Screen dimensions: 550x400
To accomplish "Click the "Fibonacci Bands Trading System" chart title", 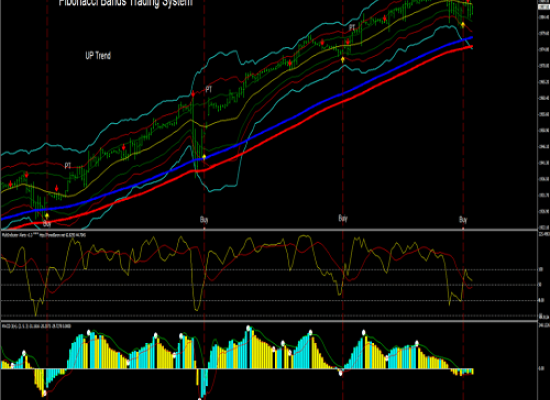I will pyautogui.click(x=126, y=3).
